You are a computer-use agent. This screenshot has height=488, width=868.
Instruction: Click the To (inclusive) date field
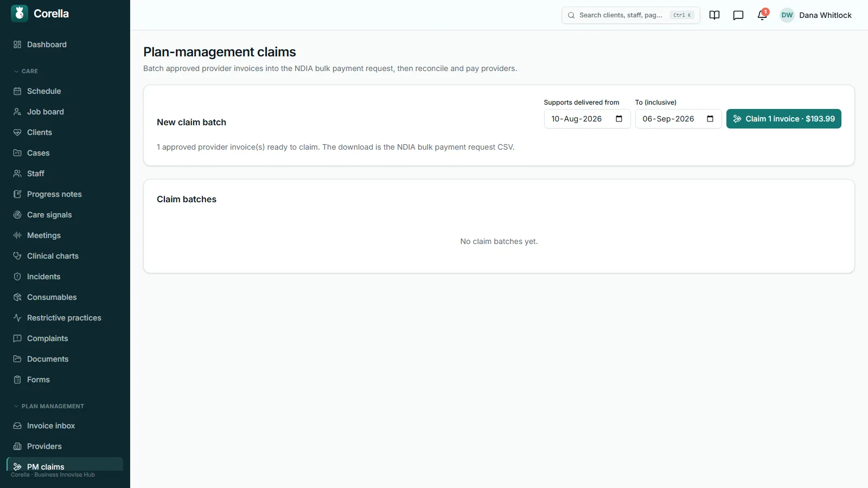[x=678, y=119]
